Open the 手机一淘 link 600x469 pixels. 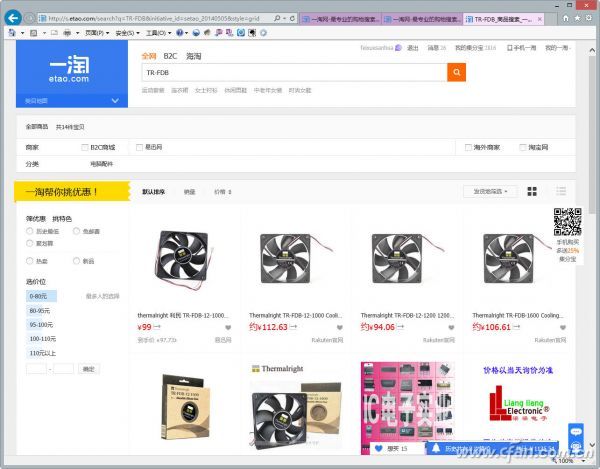(x=522, y=48)
